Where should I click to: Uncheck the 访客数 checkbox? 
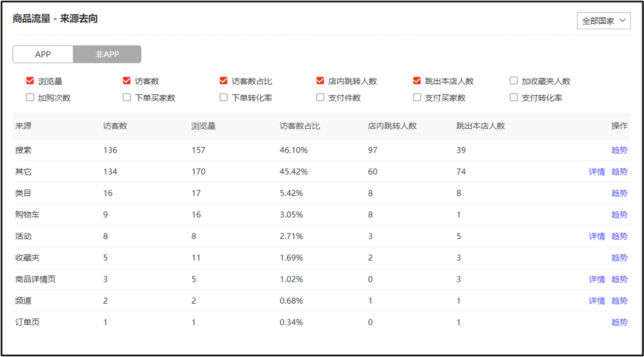(127, 81)
